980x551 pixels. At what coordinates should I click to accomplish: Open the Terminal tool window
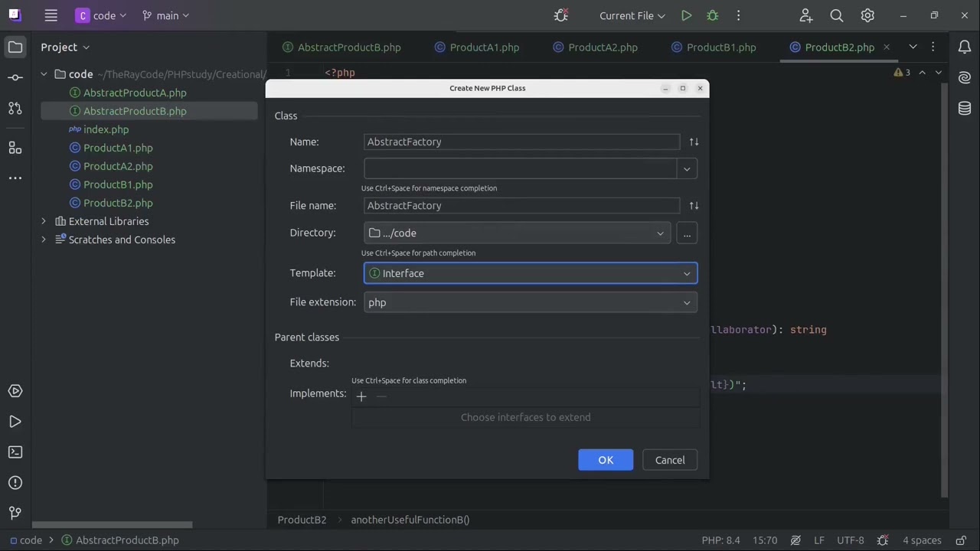[x=15, y=452]
